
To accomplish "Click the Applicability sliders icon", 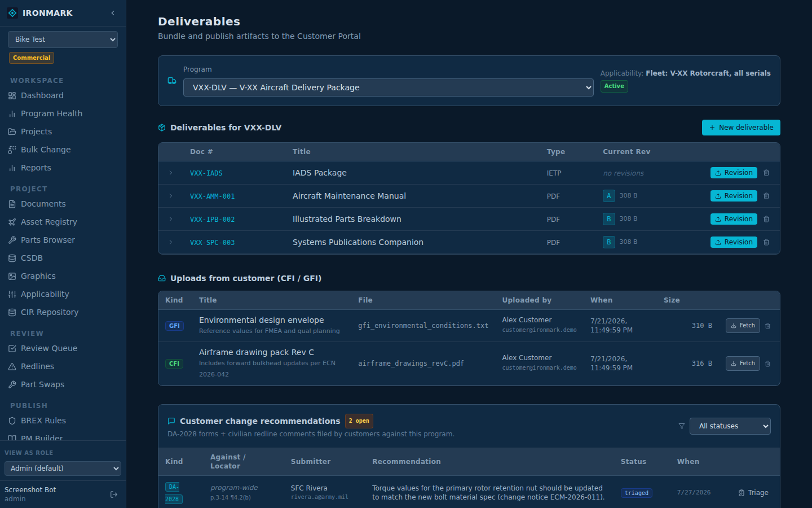I will (x=12, y=294).
